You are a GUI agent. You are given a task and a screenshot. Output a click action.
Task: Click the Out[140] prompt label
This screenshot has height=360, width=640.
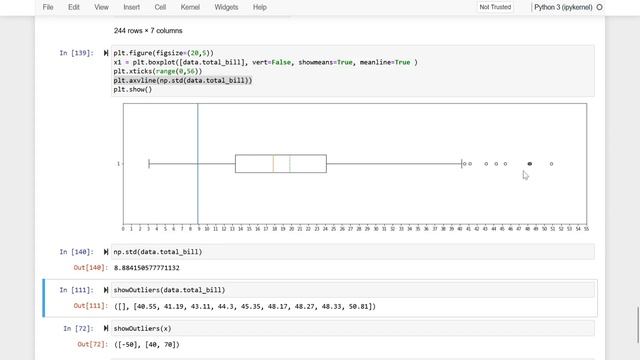[91, 268]
